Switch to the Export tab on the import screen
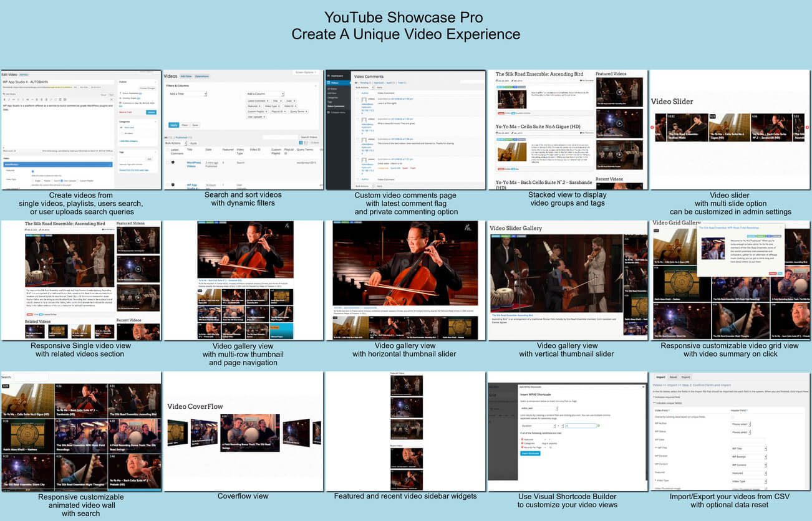The height and width of the screenshot is (521, 812). click(686, 377)
